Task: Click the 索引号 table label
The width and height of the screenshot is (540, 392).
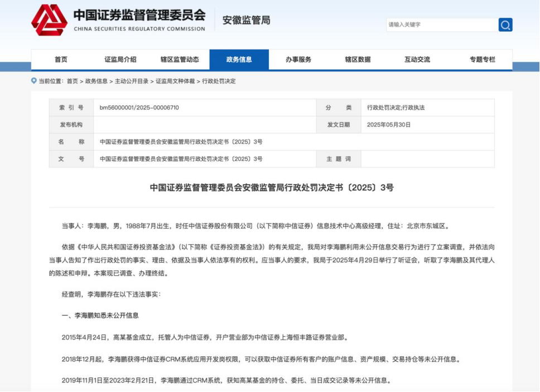Action: 71,108
